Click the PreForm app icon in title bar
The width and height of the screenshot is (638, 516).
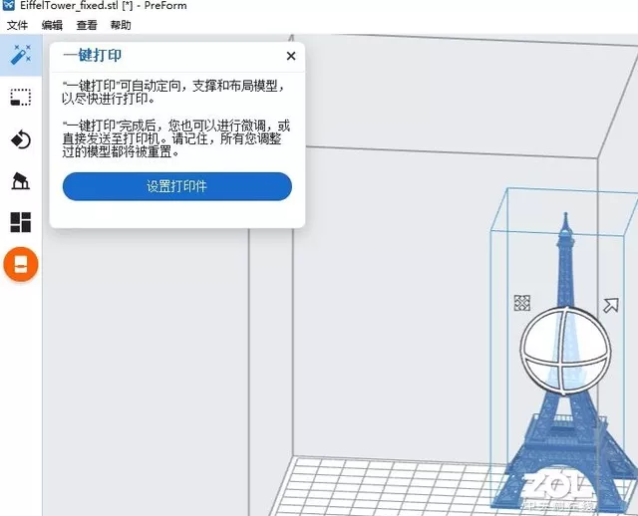click(8, 5)
